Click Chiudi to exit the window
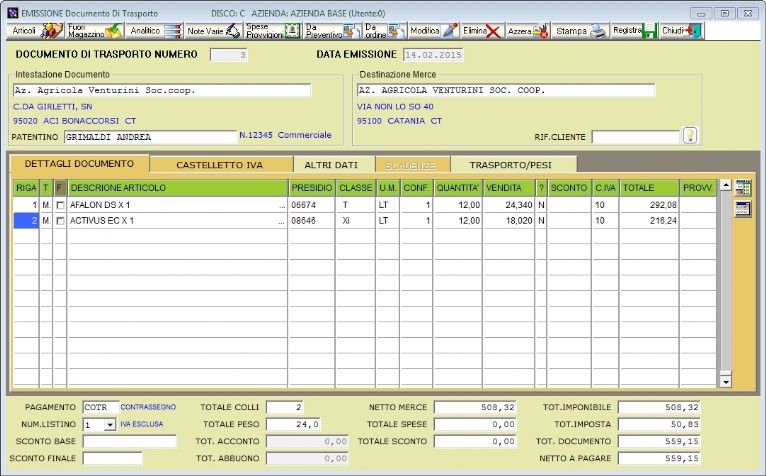The height and width of the screenshot is (476, 766). 681,31
